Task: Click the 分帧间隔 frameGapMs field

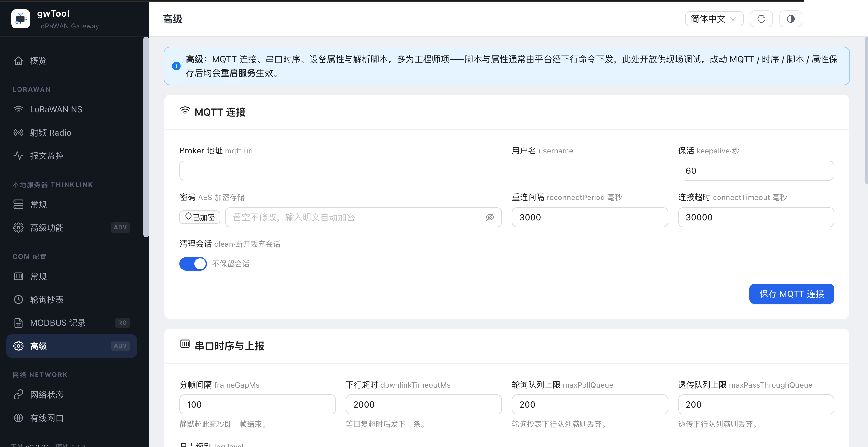Action: point(257,404)
